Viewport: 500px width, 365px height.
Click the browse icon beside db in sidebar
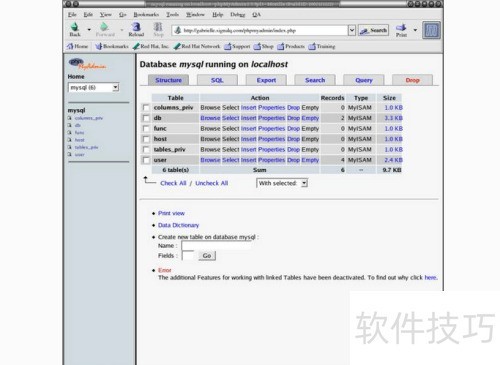coord(70,125)
